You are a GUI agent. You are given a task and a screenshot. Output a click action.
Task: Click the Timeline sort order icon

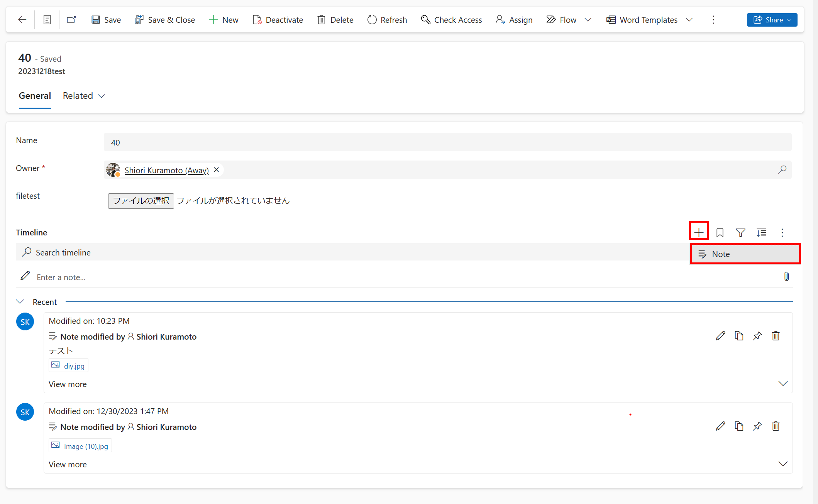tap(761, 232)
